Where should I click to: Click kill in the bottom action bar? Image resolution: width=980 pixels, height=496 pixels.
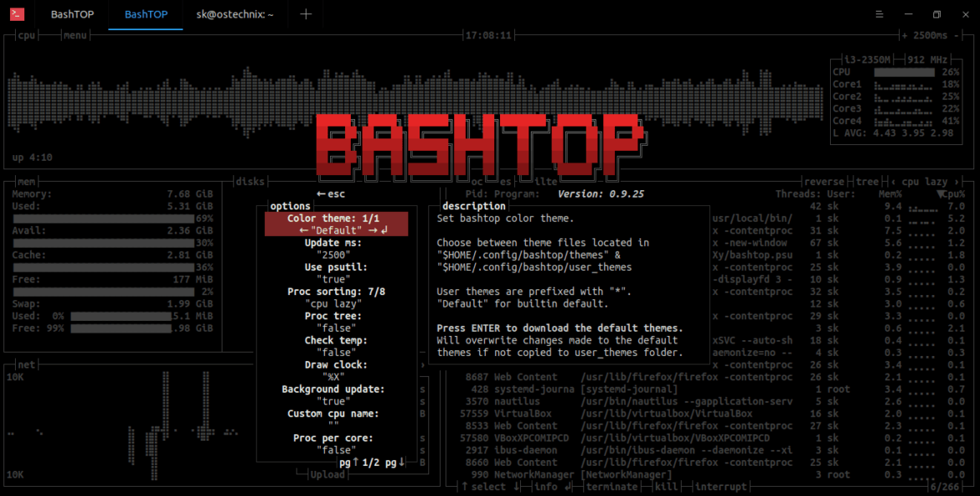[668, 486]
